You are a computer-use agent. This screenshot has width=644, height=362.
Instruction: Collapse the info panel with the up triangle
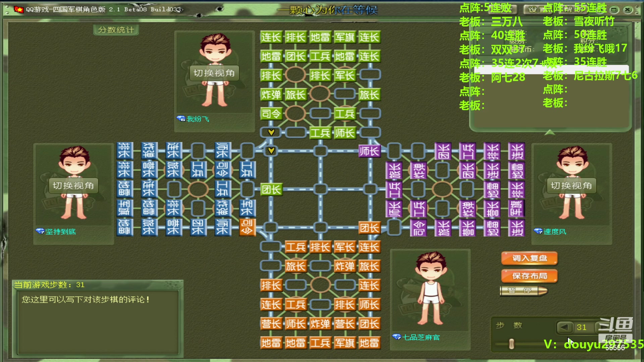549,132
